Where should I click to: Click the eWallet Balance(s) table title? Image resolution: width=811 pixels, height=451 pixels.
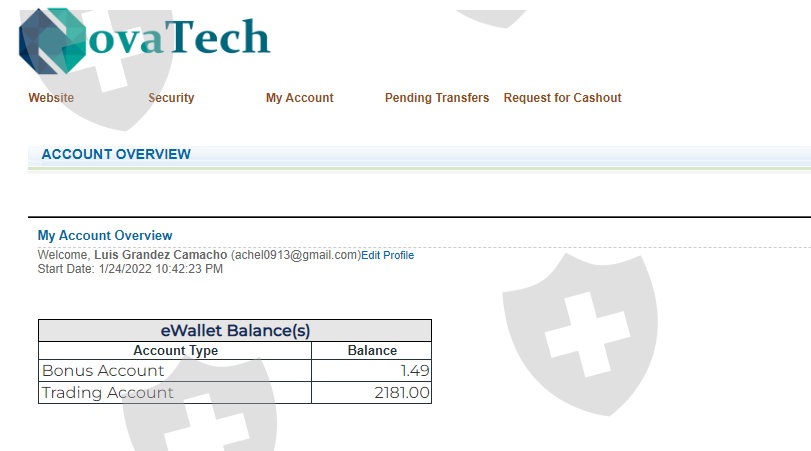(x=235, y=330)
